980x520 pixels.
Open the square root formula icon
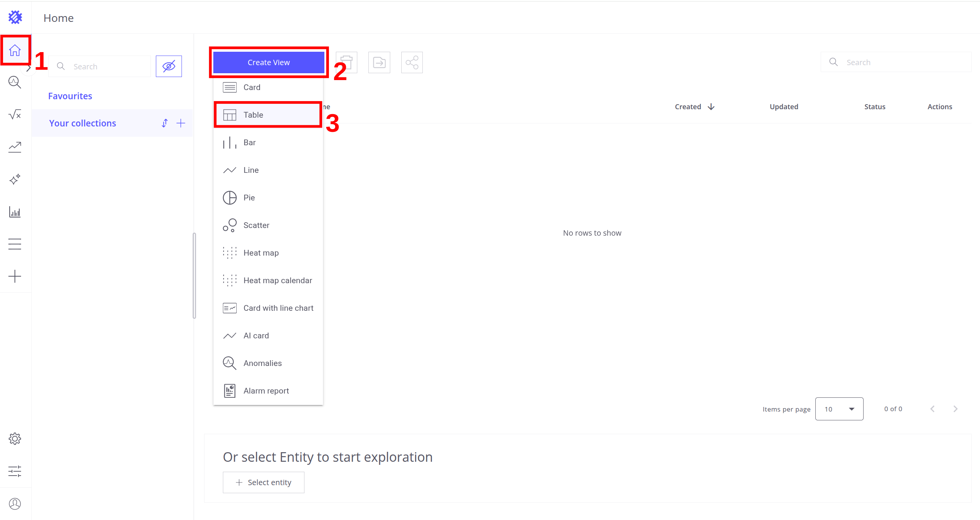(15, 115)
